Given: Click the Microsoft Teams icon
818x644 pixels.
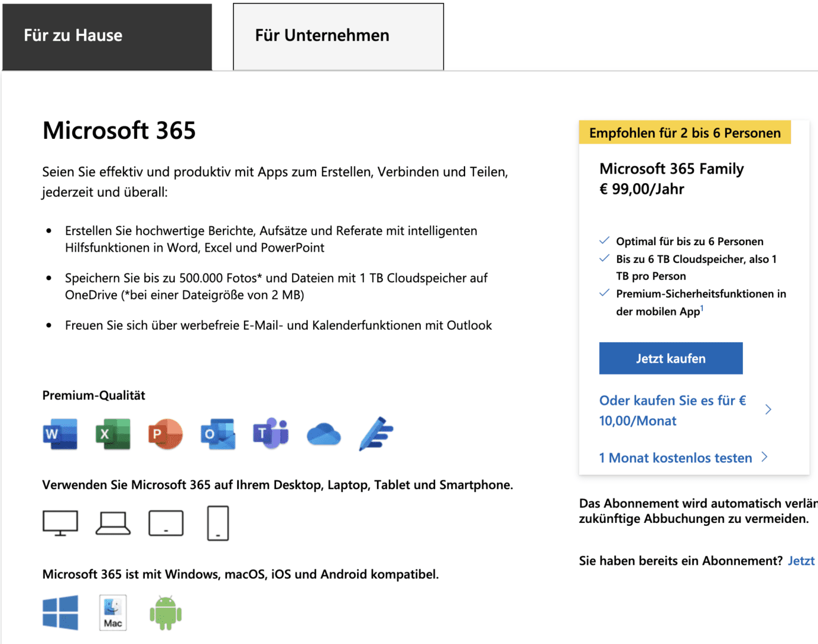Looking at the screenshot, I should (271, 434).
